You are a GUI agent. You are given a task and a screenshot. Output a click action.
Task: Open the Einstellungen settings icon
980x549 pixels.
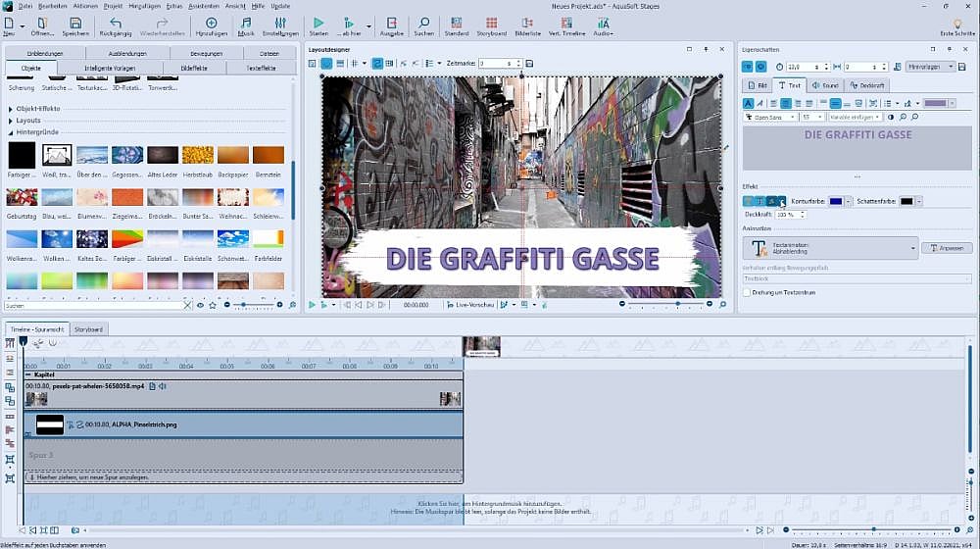[x=280, y=24]
